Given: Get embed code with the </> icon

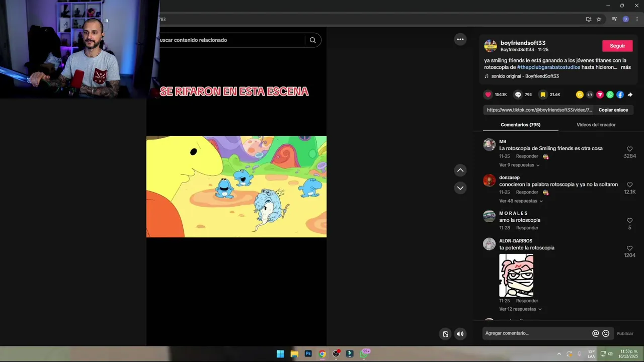Looking at the screenshot, I should coord(590,95).
